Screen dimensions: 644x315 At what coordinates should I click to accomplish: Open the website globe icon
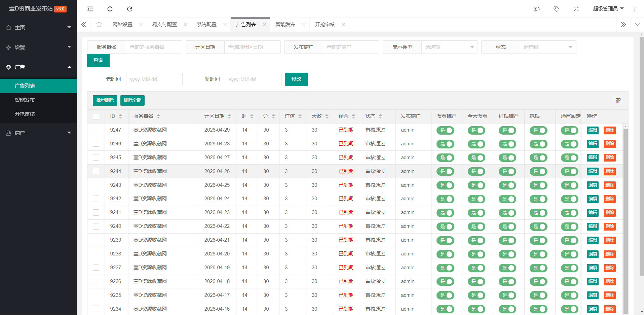[x=110, y=9]
